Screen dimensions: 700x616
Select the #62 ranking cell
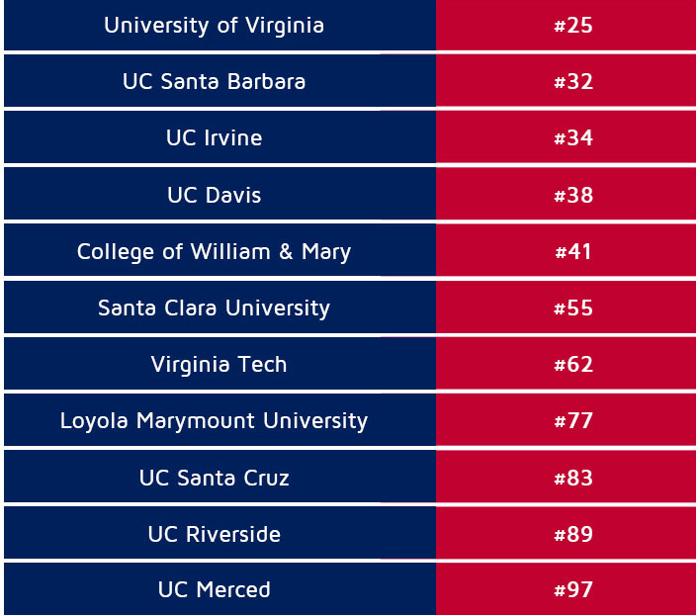572,364
